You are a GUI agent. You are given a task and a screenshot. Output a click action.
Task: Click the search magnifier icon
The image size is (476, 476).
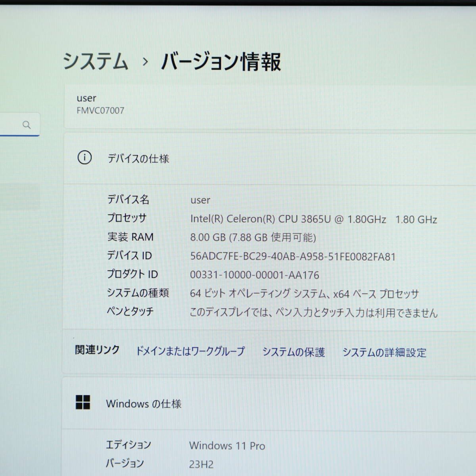point(27,125)
